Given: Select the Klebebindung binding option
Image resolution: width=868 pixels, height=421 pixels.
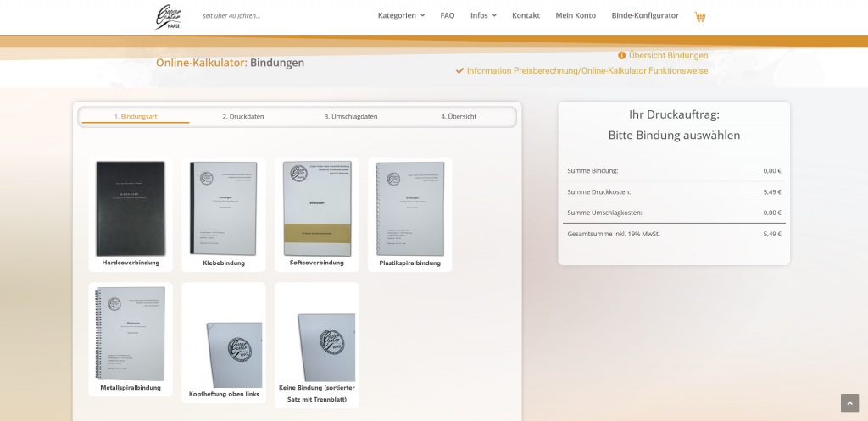Looking at the screenshot, I should pos(224,208).
